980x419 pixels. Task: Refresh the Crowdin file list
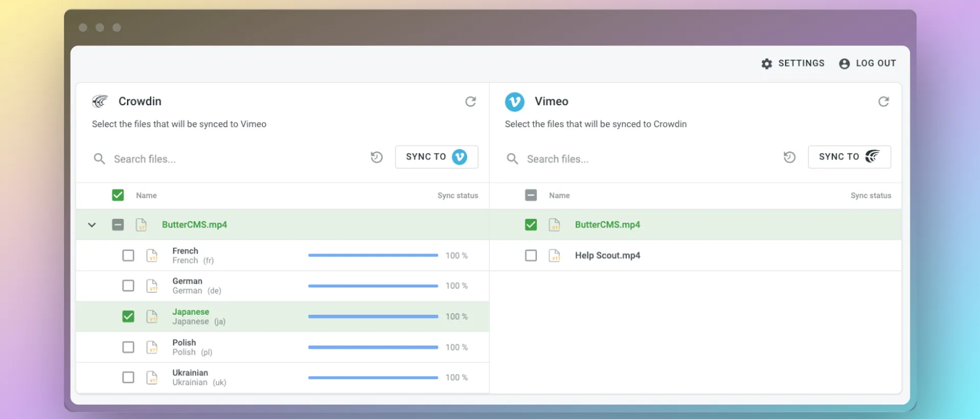pyautogui.click(x=470, y=102)
